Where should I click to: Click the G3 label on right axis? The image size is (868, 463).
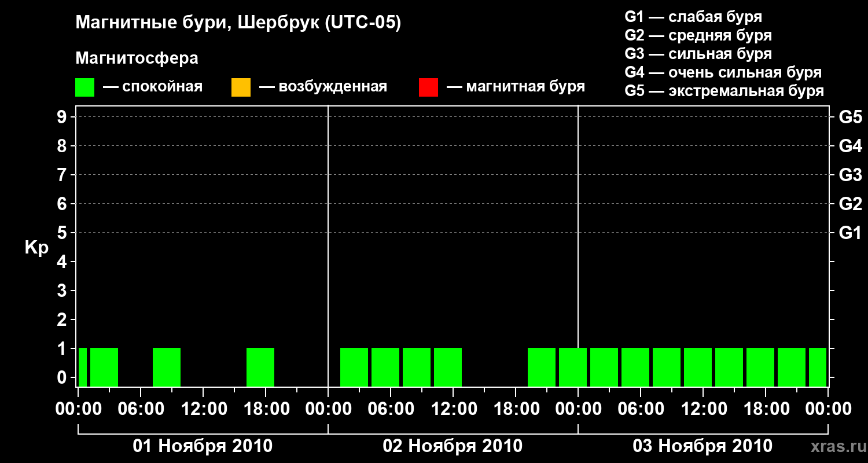[850, 175]
